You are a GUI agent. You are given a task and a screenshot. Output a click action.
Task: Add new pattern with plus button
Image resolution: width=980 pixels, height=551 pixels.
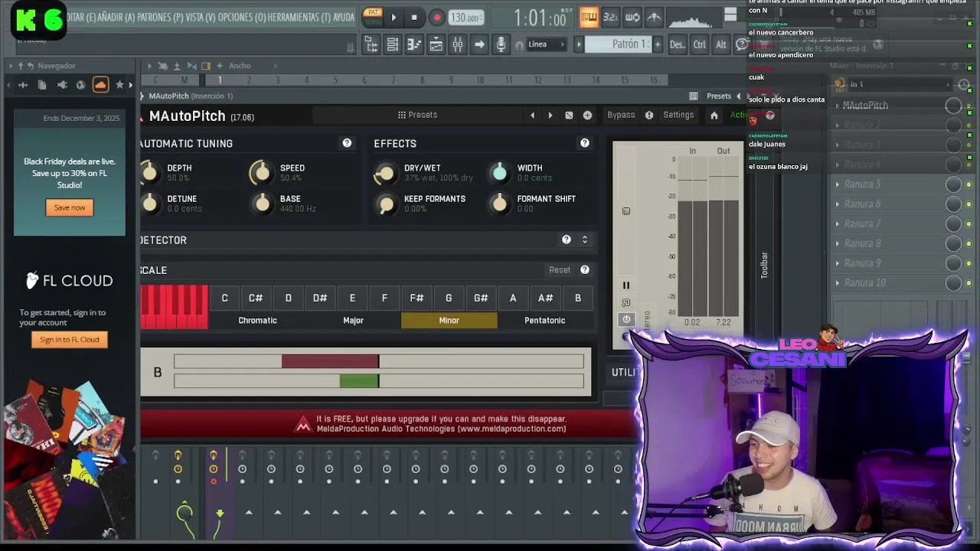point(657,44)
